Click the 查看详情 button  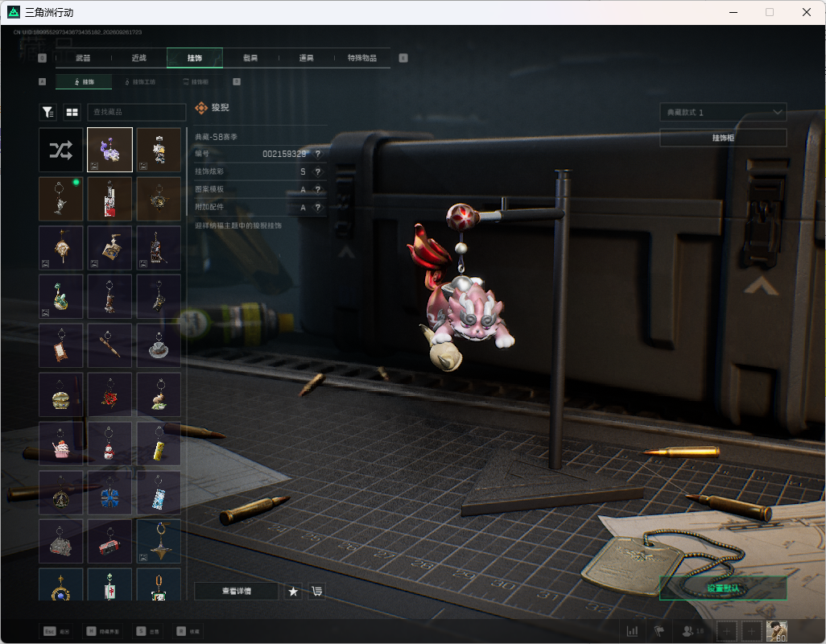pos(237,592)
